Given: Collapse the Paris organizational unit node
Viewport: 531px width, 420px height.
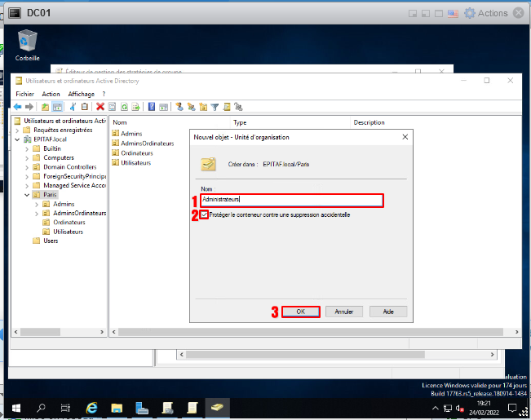Looking at the screenshot, I should (27, 195).
